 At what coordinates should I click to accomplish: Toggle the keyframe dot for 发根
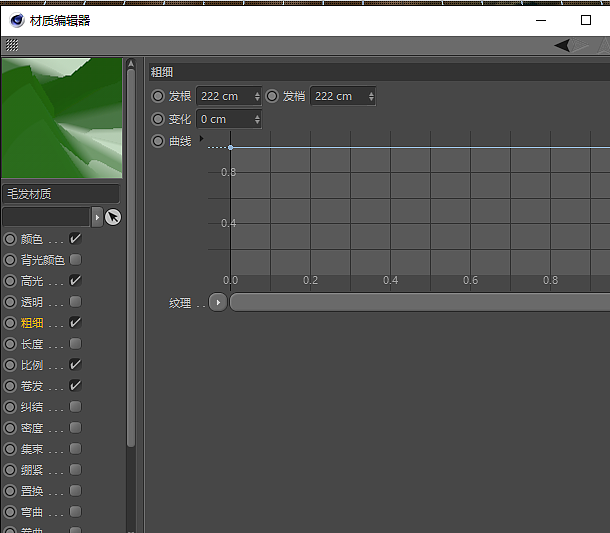tap(158, 96)
